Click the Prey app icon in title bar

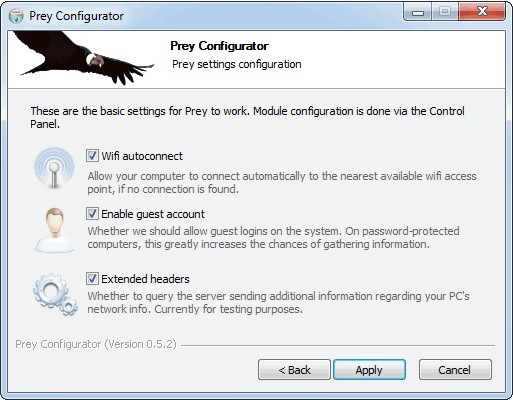16,16
